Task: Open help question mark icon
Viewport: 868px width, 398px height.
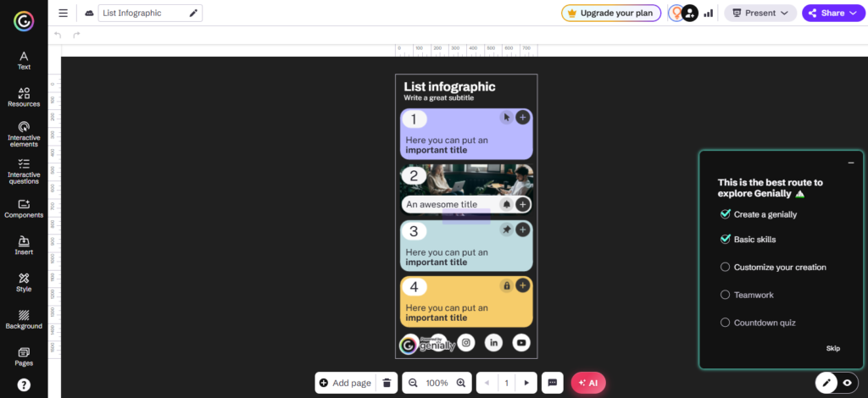Action: coord(24,384)
